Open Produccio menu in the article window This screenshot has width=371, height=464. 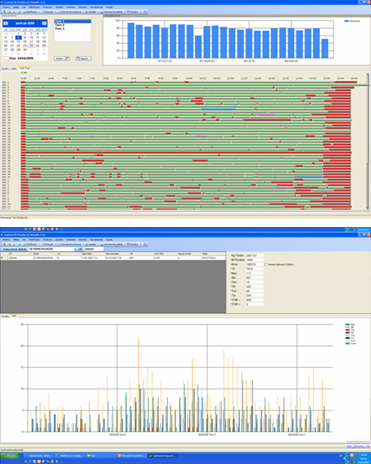(47, 240)
